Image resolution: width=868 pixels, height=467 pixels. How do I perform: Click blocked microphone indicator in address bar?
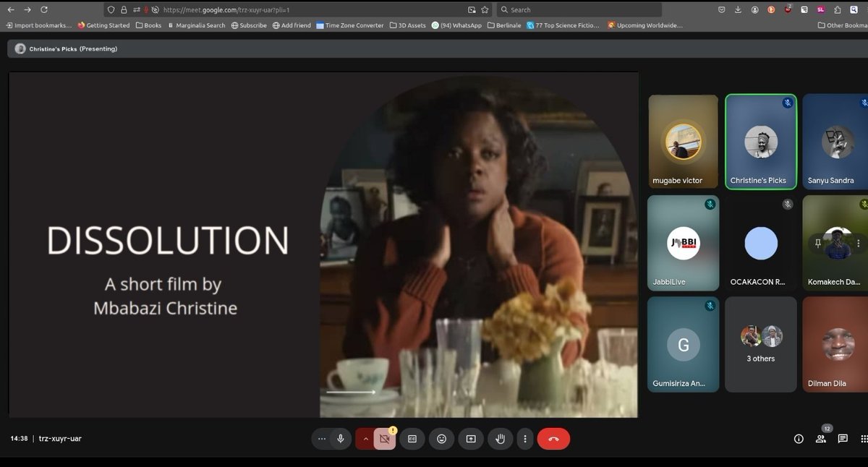tap(146, 10)
